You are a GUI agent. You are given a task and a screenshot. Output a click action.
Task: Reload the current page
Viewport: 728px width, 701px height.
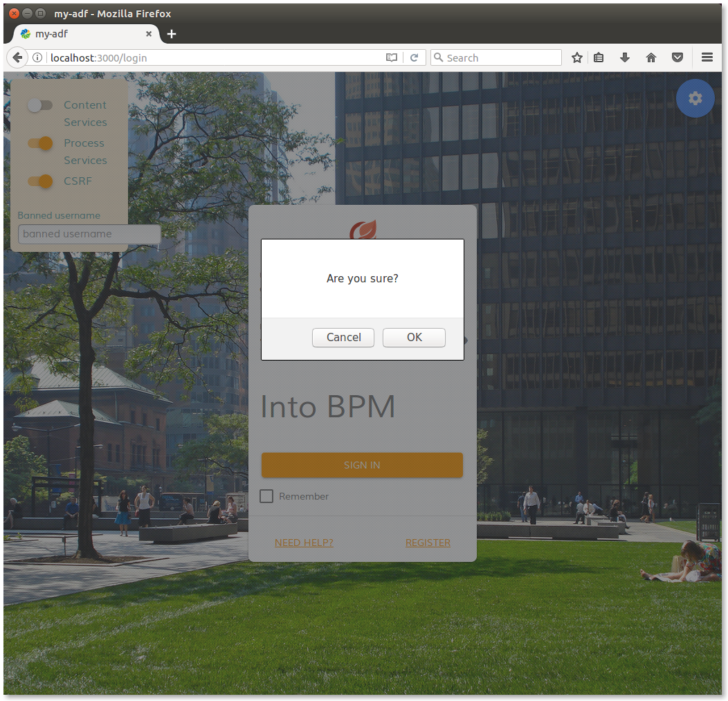pyautogui.click(x=414, y=57)
